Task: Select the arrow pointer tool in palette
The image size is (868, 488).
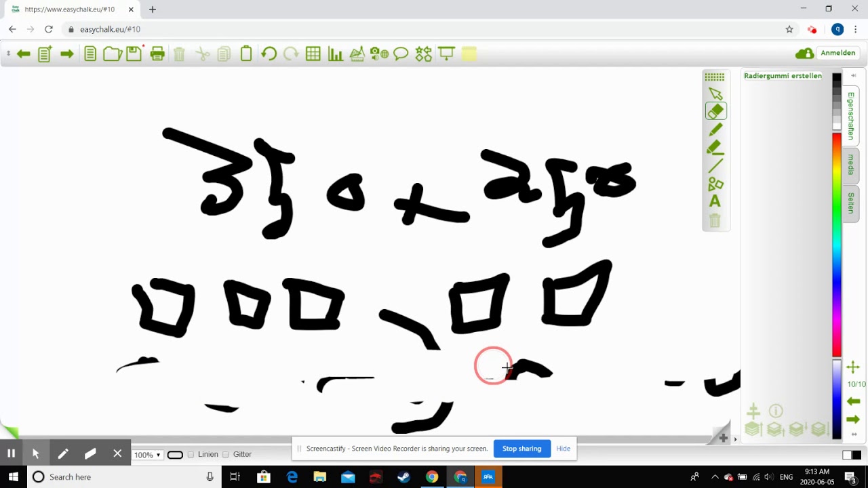Action: (715, 94)
